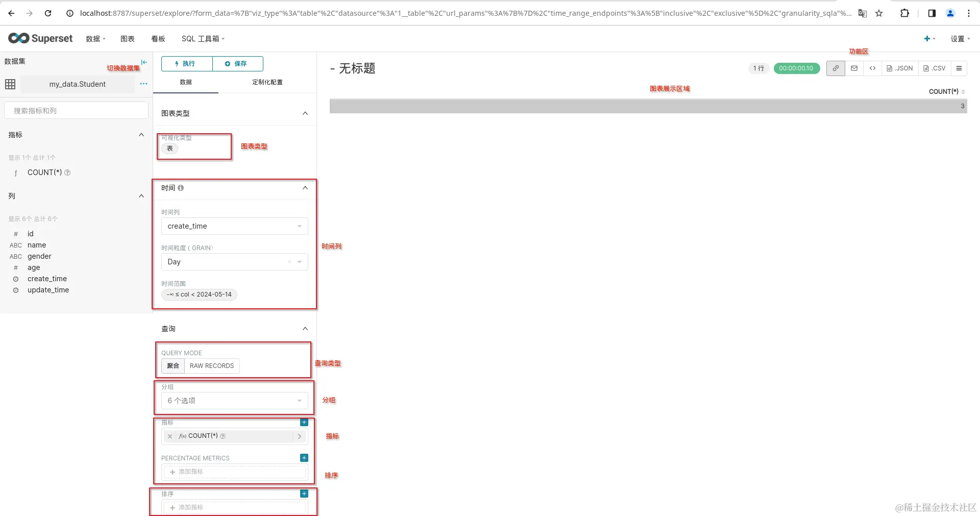The width and height of the screenshot is (980, 516).
Task: Click the create_time column in dataset list
Action: point(47,279)
